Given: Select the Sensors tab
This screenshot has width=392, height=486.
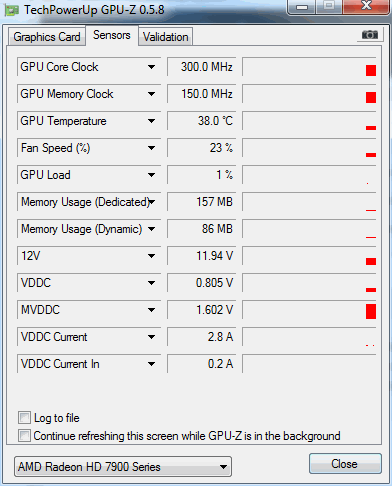Looking at the screenshot, I should pyautogui.click(x=112, y=35).
